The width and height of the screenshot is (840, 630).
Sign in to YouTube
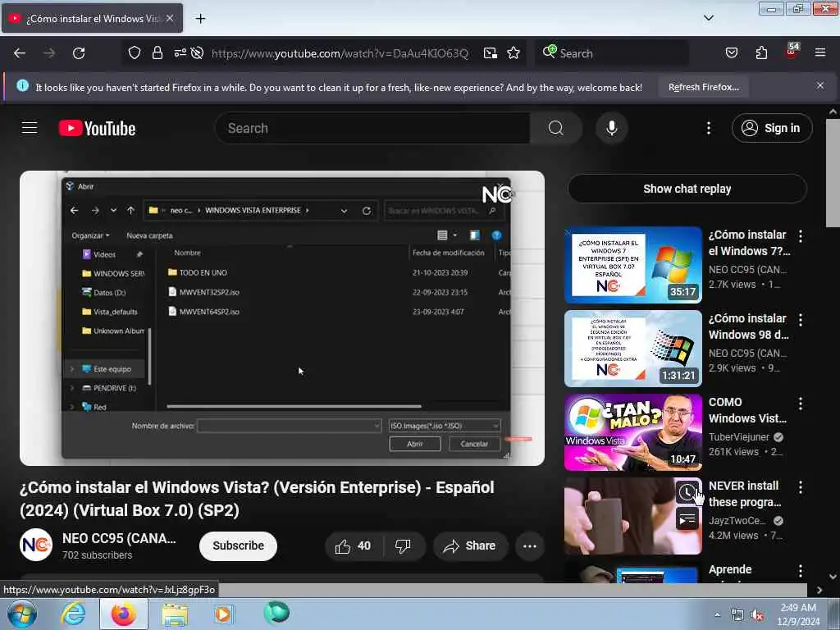(772, 128)
